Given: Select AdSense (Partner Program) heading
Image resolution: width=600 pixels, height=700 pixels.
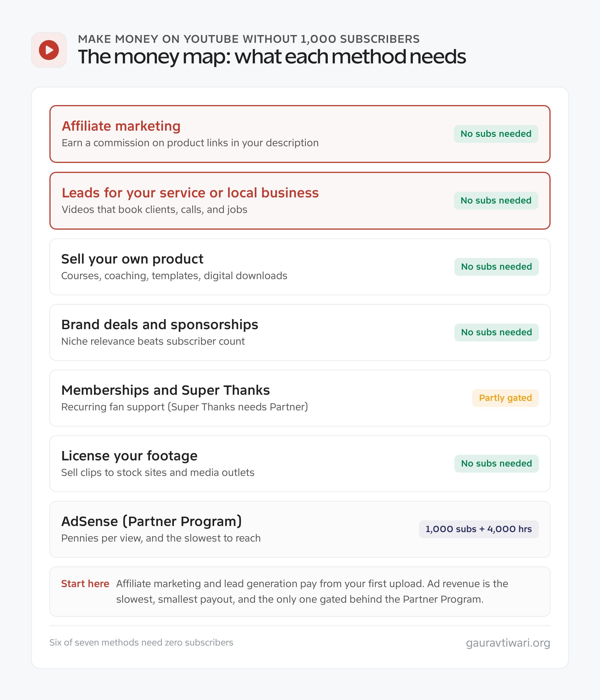Looking at the screenshot, I should click(x=151, y=521).
